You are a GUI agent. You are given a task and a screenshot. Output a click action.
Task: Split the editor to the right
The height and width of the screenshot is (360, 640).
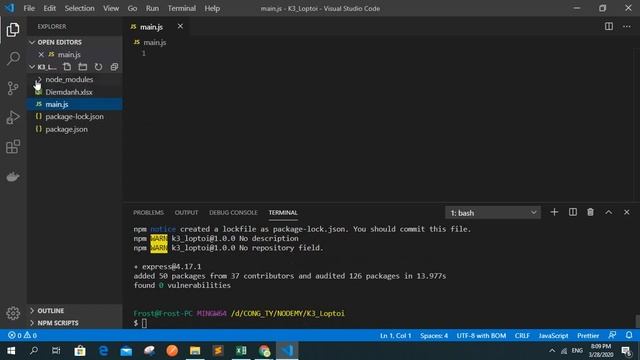coord(609,27)
